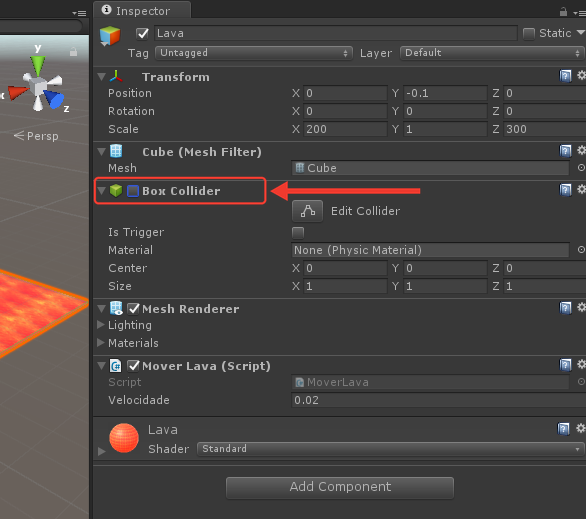Enable the Box Collider component checkbox

133,191
